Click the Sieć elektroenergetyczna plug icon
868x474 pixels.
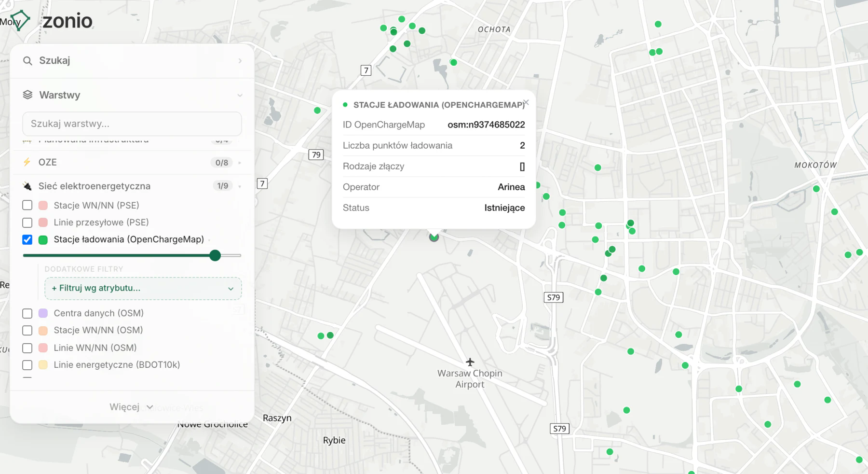point(27,186)
